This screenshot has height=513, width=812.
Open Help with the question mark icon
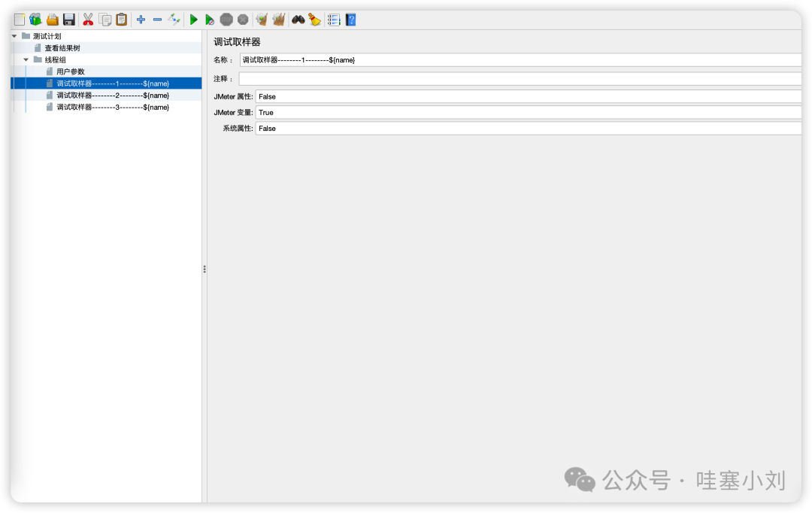350,20
